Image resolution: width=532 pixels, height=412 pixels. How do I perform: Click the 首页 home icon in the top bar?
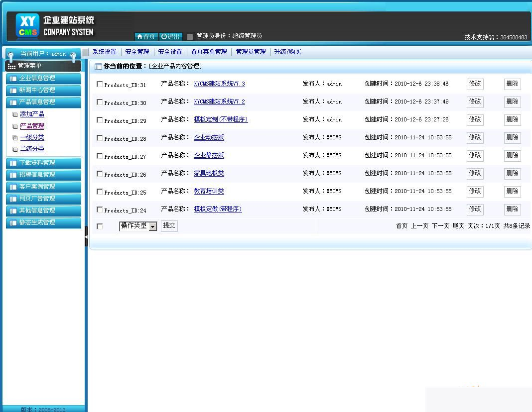coord(139,36)
